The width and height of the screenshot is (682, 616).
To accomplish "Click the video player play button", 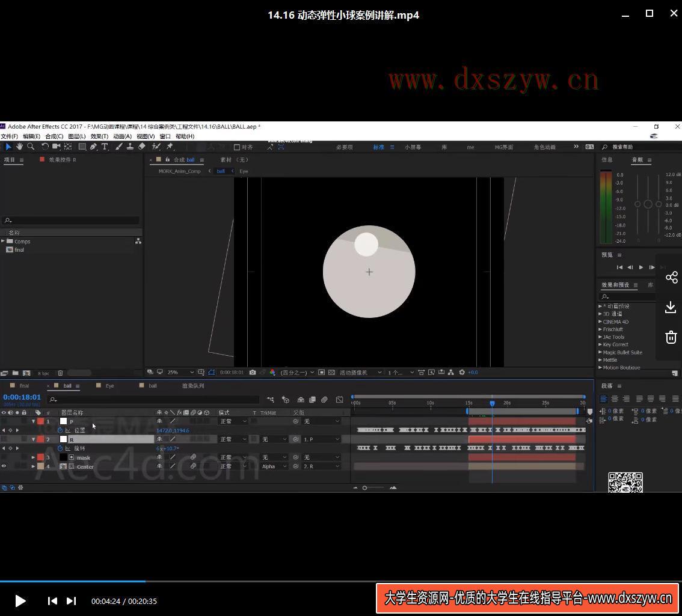I will click(20, 601).
